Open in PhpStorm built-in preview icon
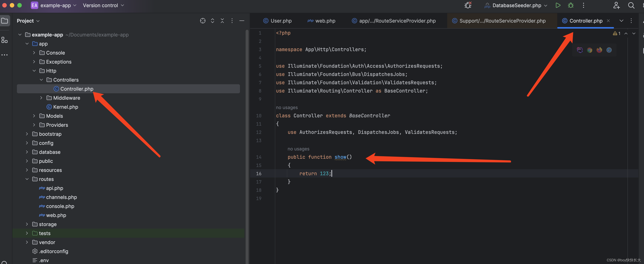 tap(579, 50)
